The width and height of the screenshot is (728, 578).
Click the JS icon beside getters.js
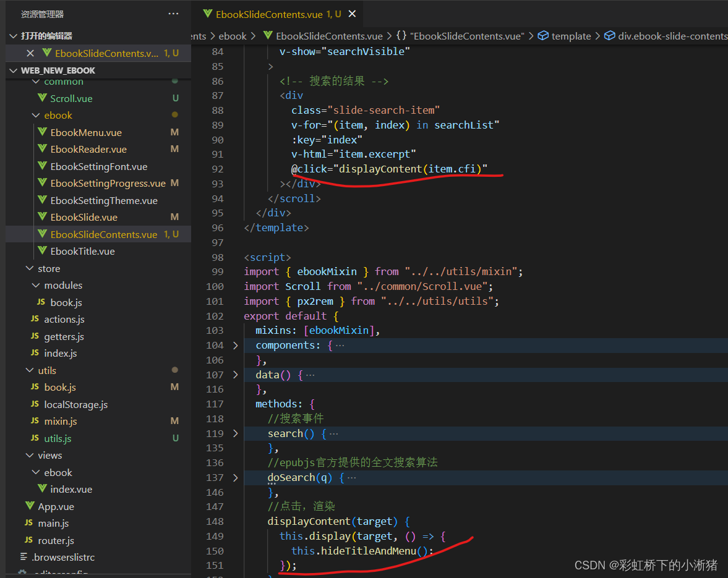[x=35, y=336]
